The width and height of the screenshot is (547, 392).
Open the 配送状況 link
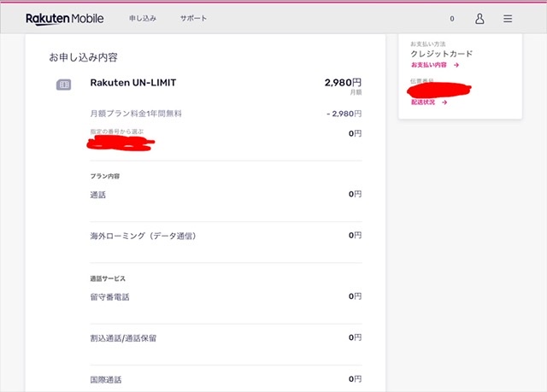pyautogui.click(x=423, y=102)
